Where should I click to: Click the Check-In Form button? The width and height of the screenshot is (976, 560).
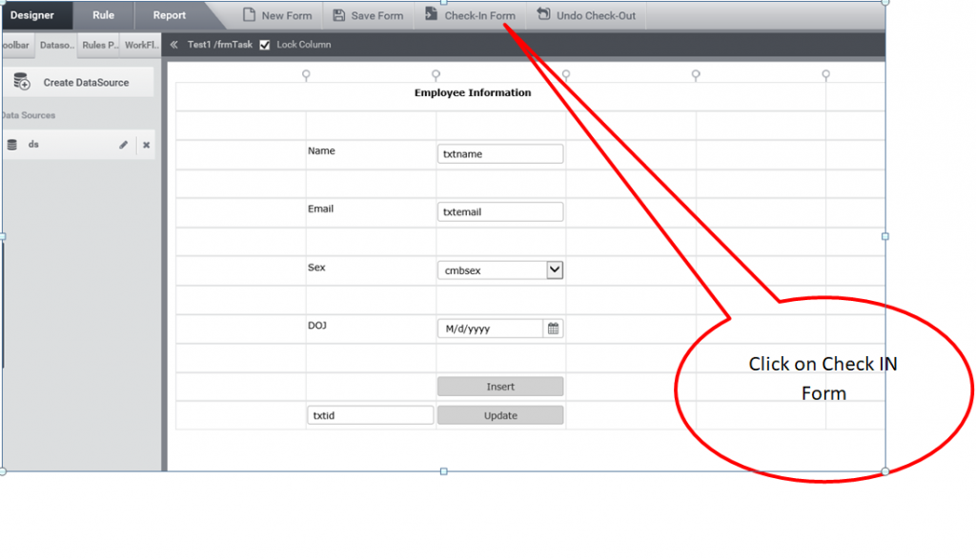470,15
